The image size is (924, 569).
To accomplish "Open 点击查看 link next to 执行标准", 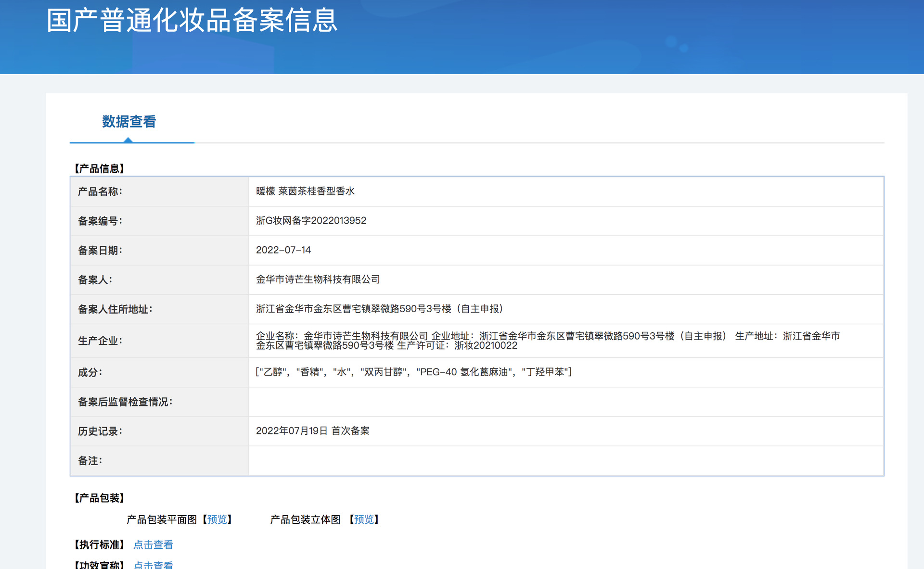I will [x=153, y=544].
